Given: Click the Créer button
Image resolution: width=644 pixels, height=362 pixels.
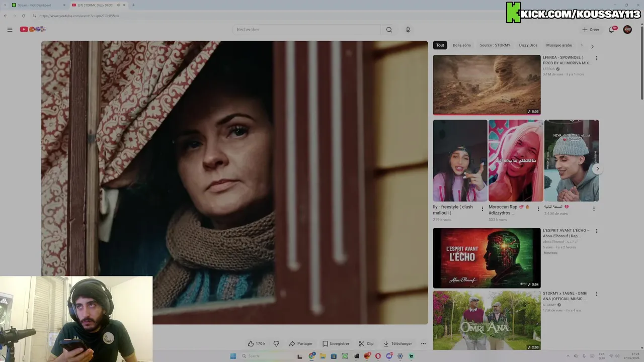Looking at the screenshot, I should 591,30.
